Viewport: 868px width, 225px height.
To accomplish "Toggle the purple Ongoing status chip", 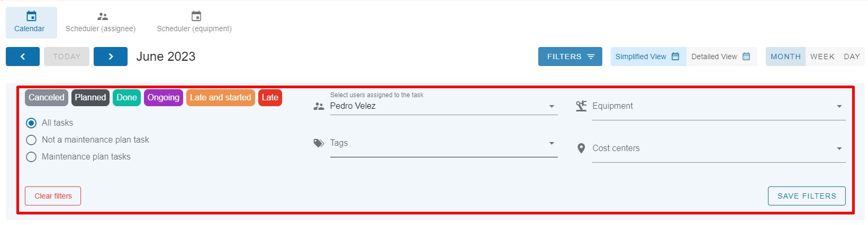I will (163, 98).
